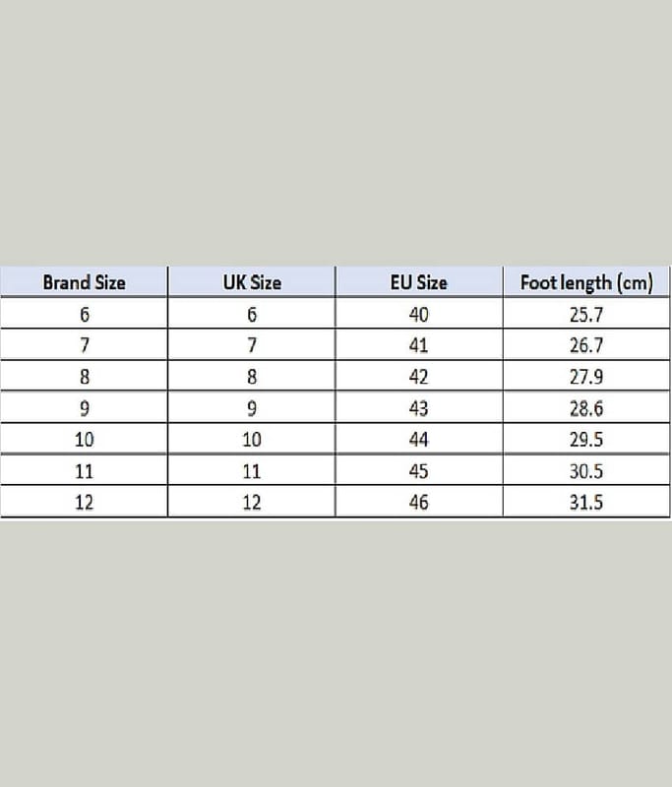Click the Foot length (cm) header

tap(586, 282)
